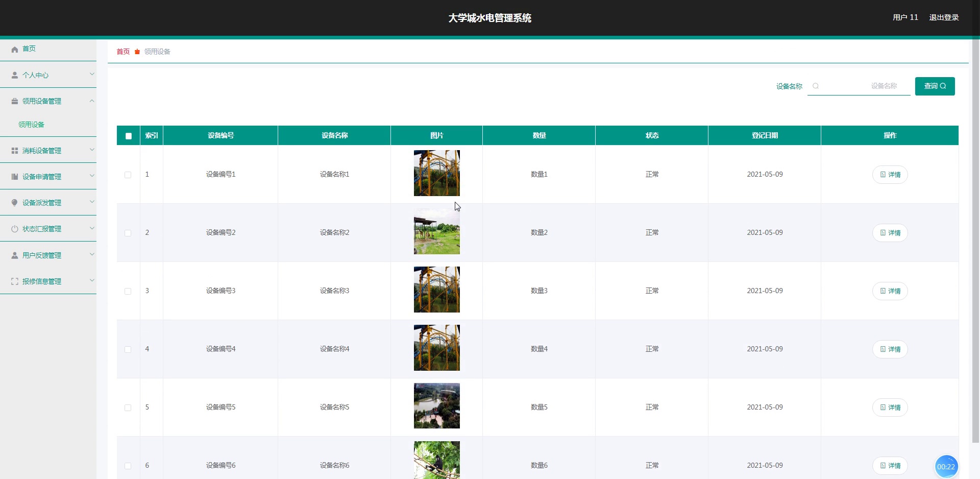980x479 pixels.
Task: Click the frame icon beside 报修信息管理
Action: pyautogui.click(x=15, y=281)
